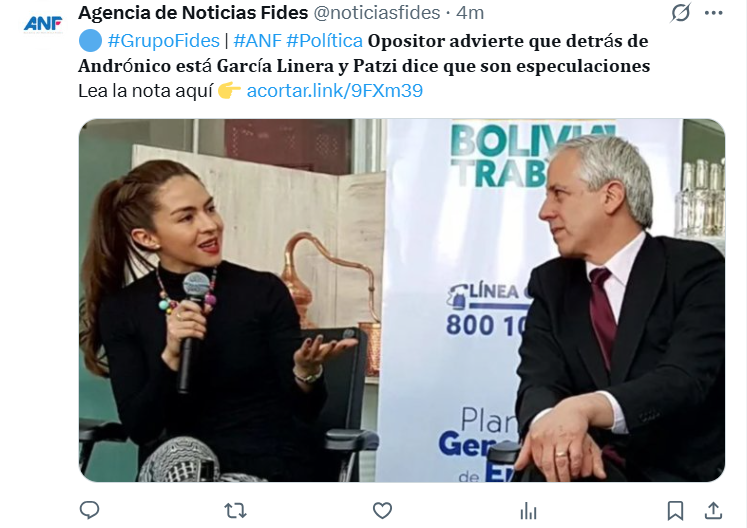Click the Grok circle-slash icon
747x528 pixels.
tap(680, 13)
